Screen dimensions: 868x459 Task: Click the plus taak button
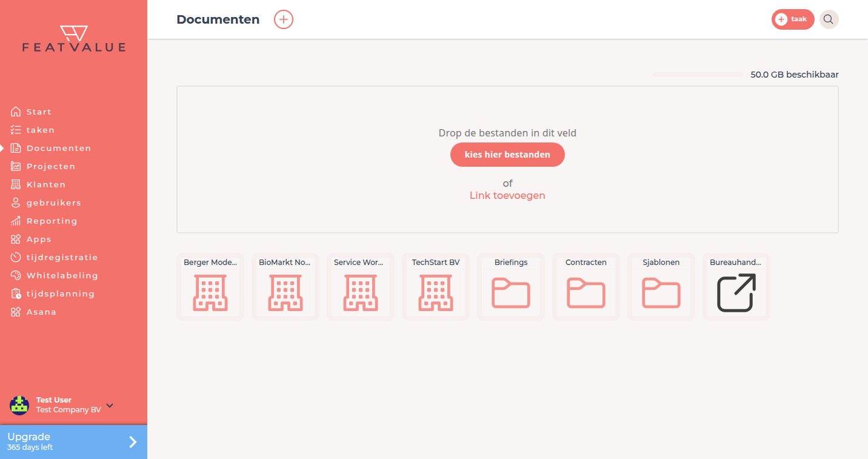pyautogui.click(x=793, y=19)
